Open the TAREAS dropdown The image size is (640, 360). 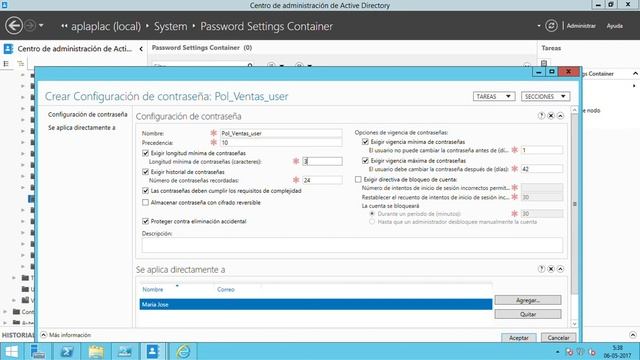coord(494,96)
